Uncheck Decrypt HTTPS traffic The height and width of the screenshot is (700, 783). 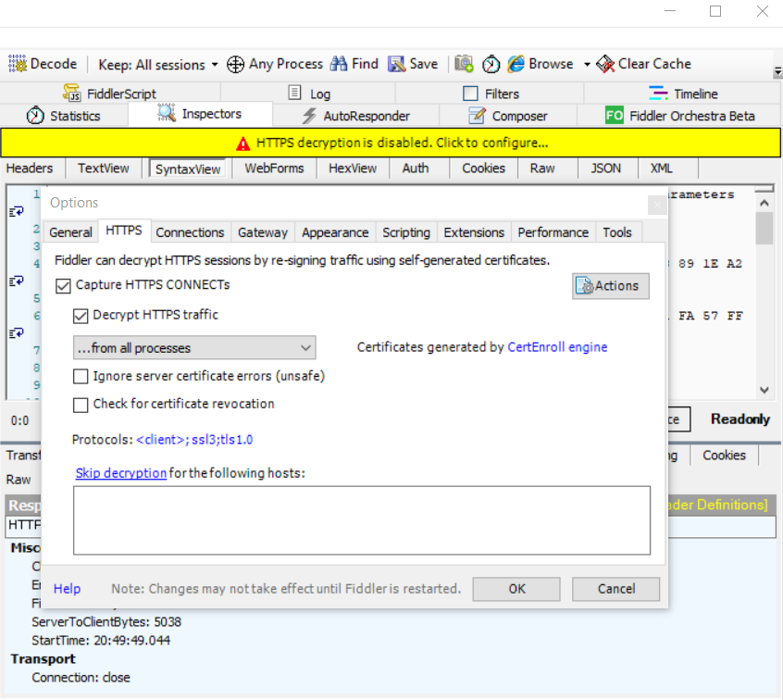81,317
